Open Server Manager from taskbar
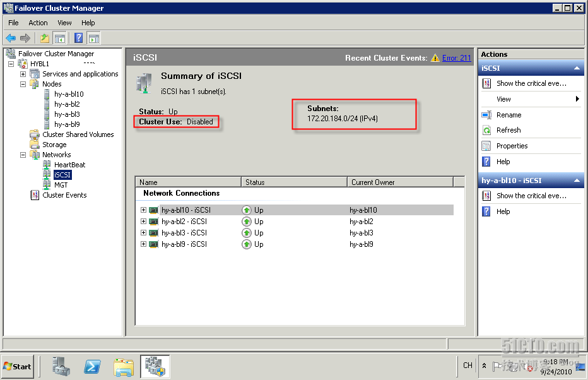The height and width of the screenshot is (380, 588). point(61,367)
